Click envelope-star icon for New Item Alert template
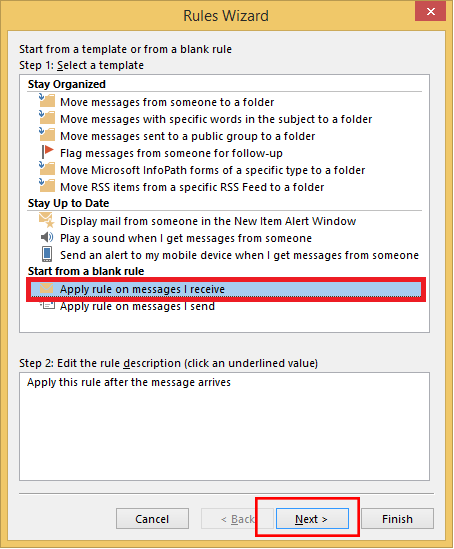The image size is (454, 549). pyautogui.click(x=47, y=220)
